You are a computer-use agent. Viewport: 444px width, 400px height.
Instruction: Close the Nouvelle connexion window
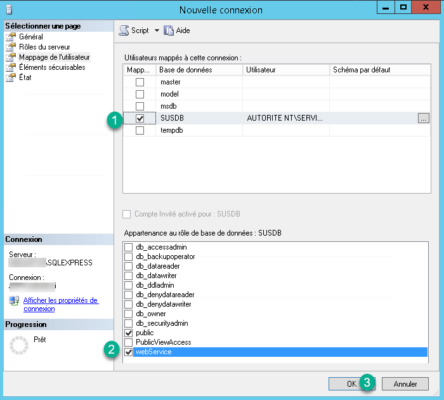(x=426, y=7)
